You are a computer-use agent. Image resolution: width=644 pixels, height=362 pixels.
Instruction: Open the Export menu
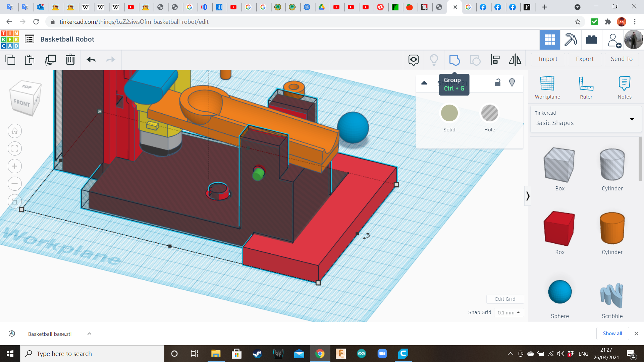tap(585, 59)
